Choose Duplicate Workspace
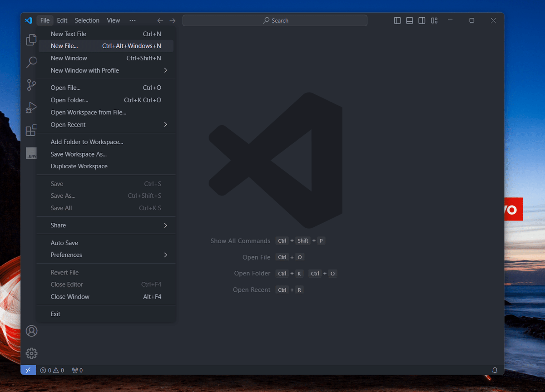Screen dimensions: 545x392 [106, 166]
